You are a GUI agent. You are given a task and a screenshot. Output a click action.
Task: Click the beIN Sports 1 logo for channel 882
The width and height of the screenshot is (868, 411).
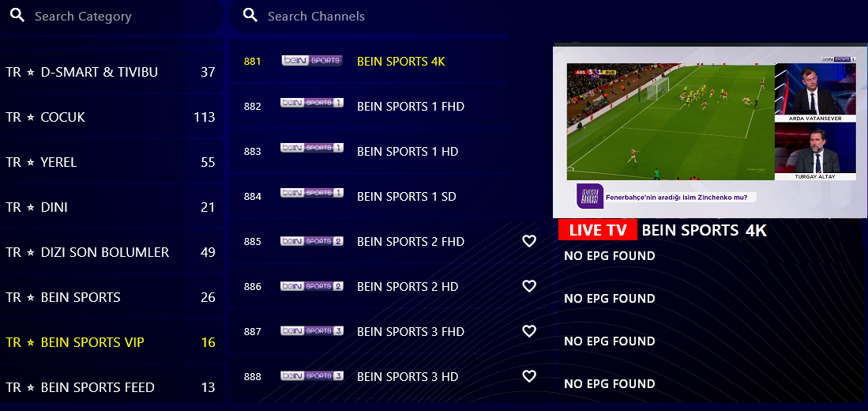[x=312, y=103]
